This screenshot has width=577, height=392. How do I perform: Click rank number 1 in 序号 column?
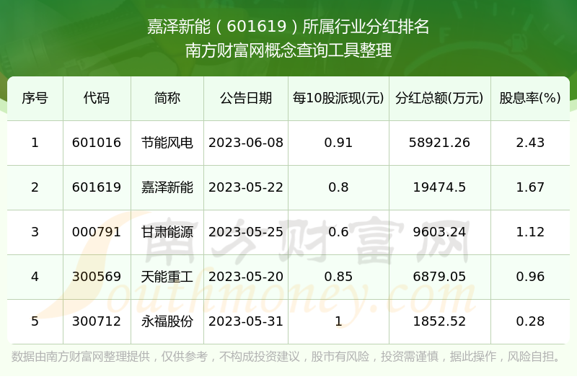click(35, 143)
